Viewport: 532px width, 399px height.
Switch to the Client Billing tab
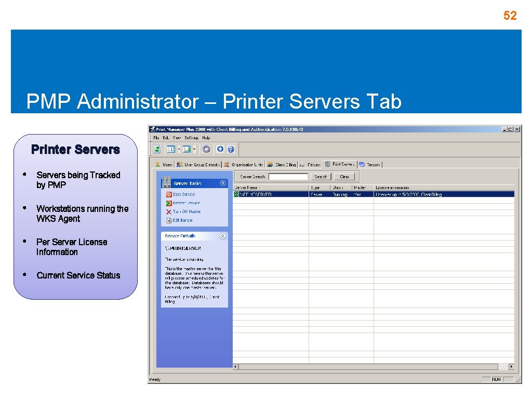coord(282,165)
